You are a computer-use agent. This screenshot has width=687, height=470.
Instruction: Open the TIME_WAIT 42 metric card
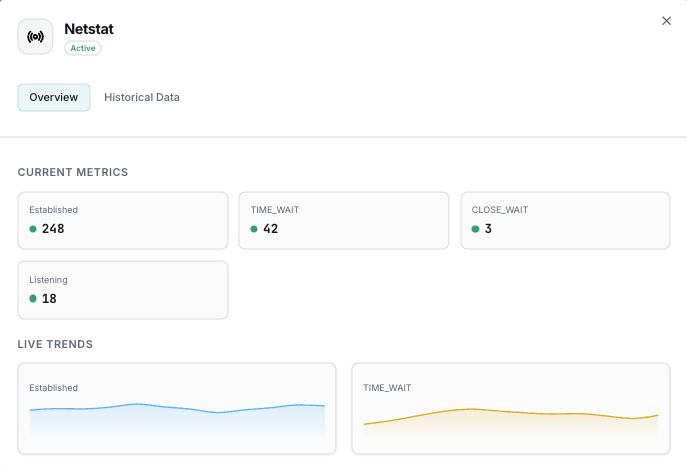(344, 220)
